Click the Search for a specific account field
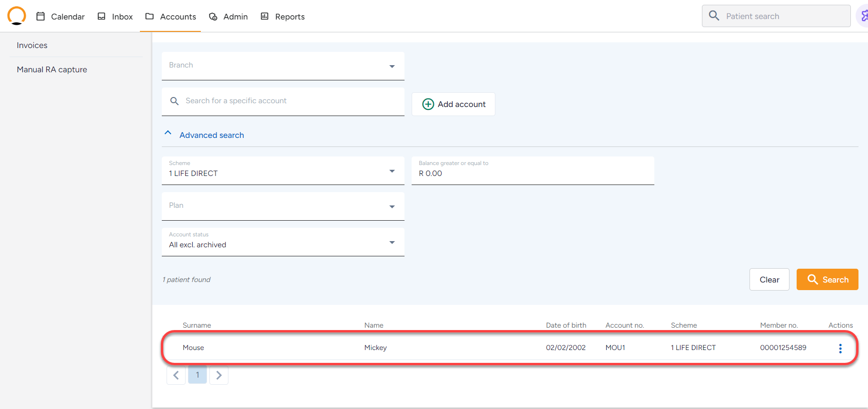 point(283,101)
